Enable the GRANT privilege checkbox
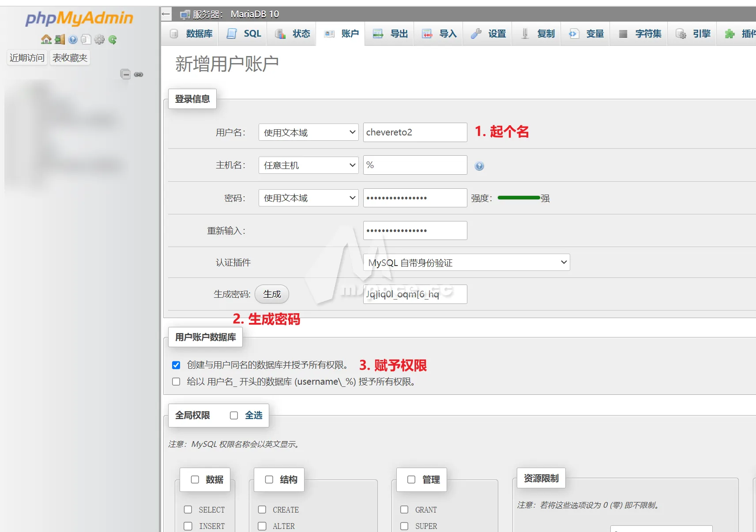The height and width of the screenshot is (532, 756). click(404, 510)
